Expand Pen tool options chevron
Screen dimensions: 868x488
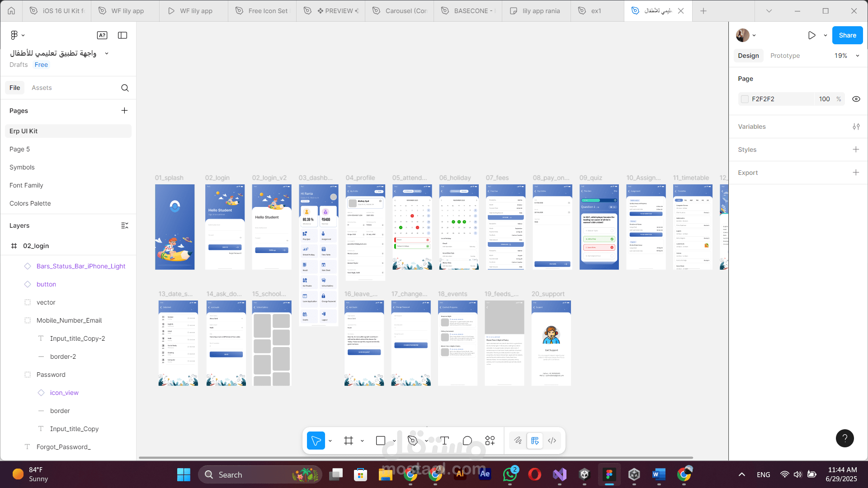pyautogui.click(x=426, y=441)
